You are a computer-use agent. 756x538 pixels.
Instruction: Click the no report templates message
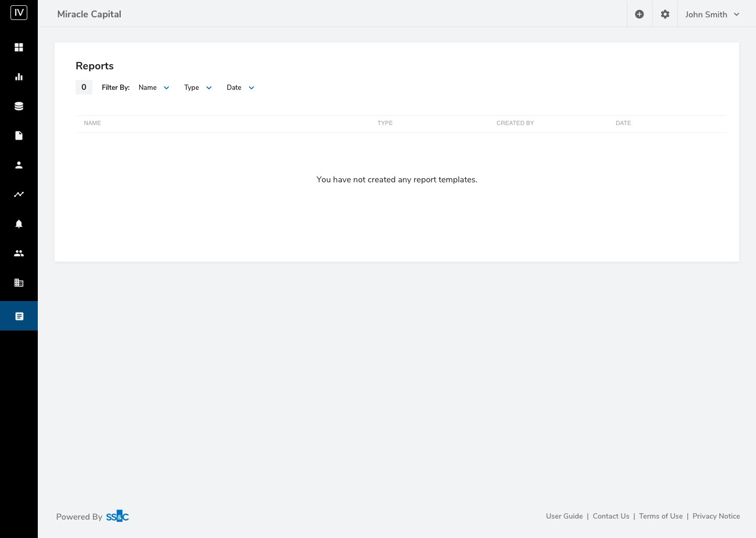tap(397, 180)
